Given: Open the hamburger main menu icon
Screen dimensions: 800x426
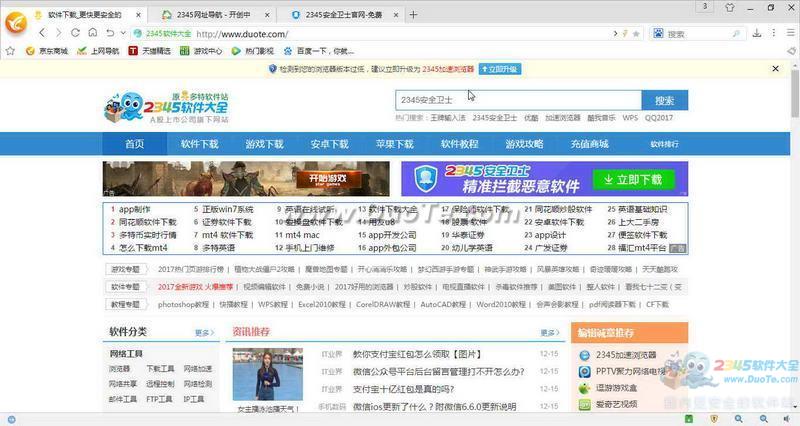Looking at the screenshot, I should (x=790, y=33).
